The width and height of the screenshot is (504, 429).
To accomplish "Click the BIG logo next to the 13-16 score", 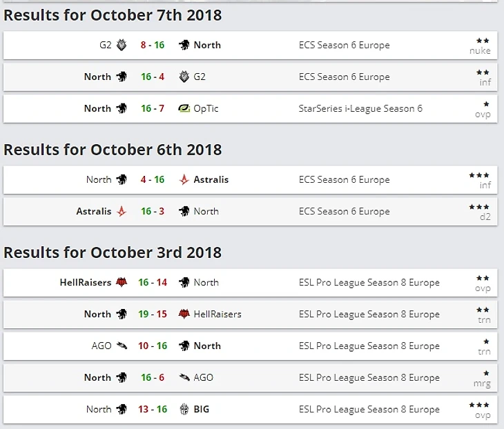I will pos(184,409).
